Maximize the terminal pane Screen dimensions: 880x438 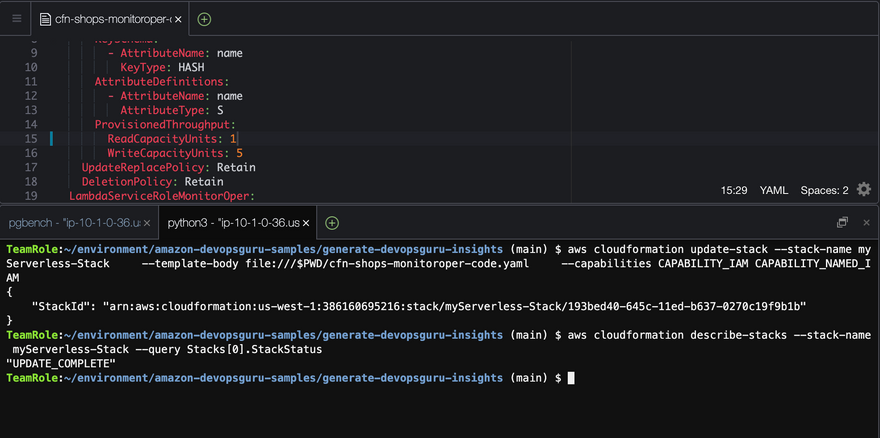pyautogui.click(x=842, y=222)
